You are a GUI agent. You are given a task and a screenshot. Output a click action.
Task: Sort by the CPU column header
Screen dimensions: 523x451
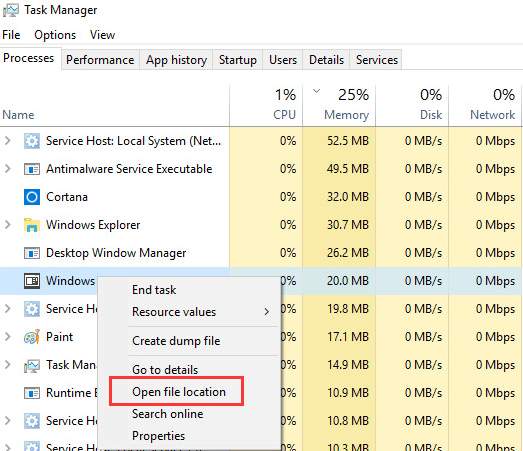click(x=266, y=105)
